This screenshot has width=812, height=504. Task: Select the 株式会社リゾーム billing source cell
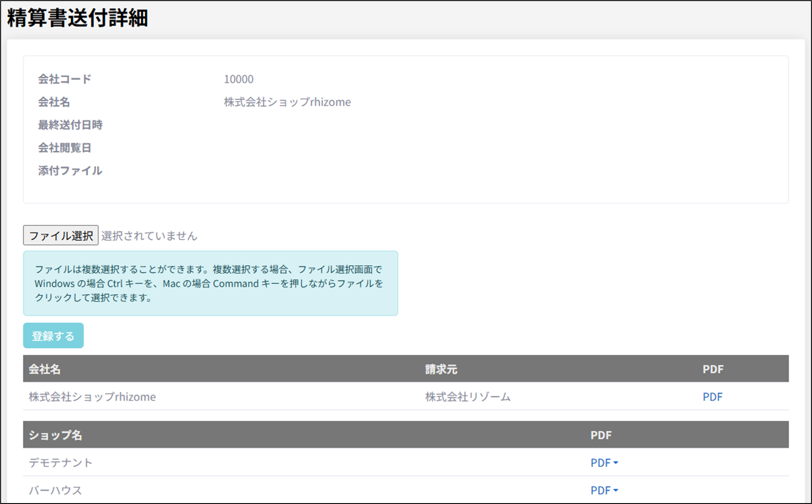click(467, 397)
